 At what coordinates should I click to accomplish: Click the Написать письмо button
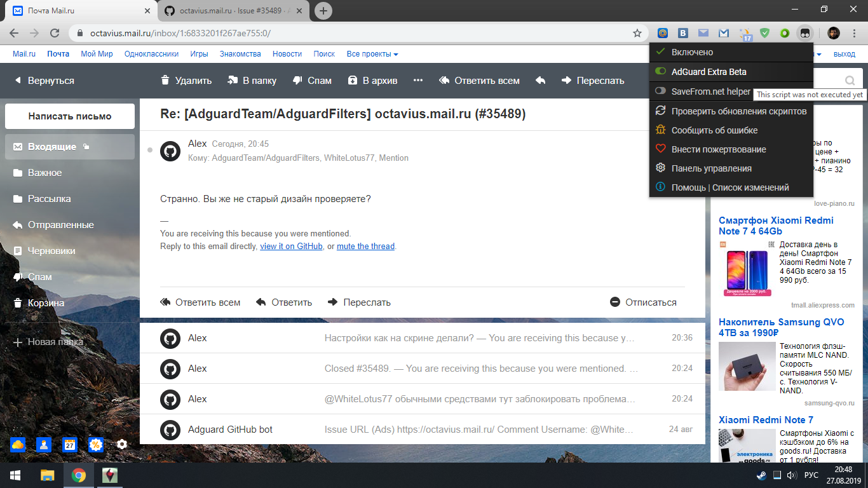coord(69,116)
